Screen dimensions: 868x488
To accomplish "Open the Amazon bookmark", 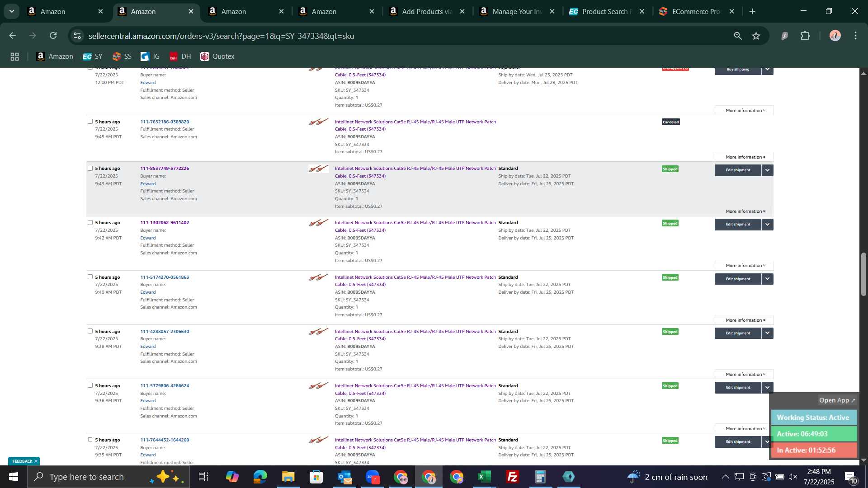I will (x=55, y=56).
